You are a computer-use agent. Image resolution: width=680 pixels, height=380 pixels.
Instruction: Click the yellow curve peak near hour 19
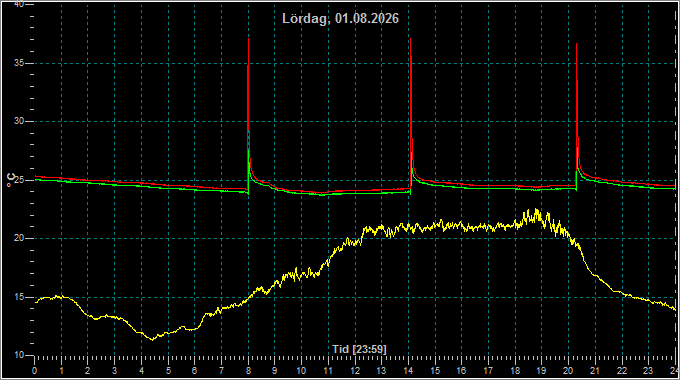536,210
